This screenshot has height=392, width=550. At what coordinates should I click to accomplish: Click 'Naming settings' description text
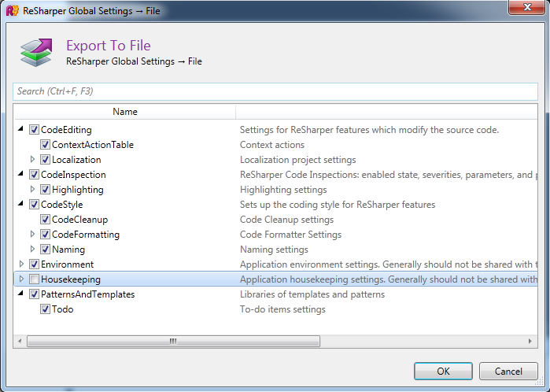point(274,250)
